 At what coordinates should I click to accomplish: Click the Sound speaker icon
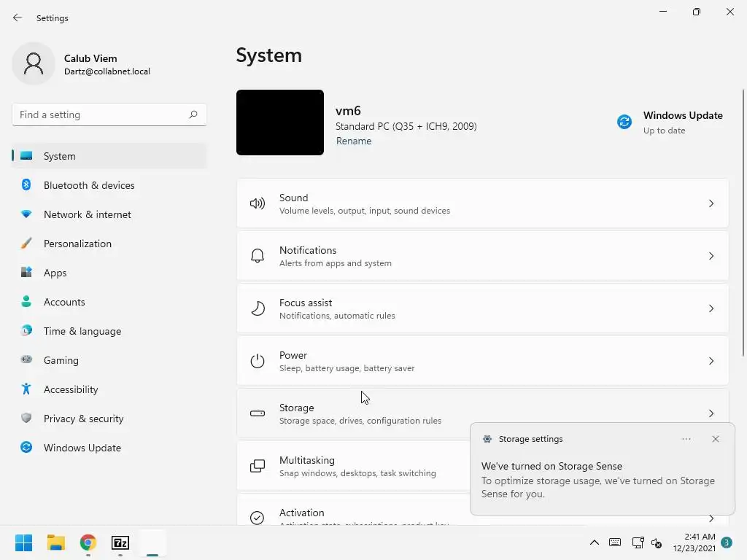coord(258,204)
